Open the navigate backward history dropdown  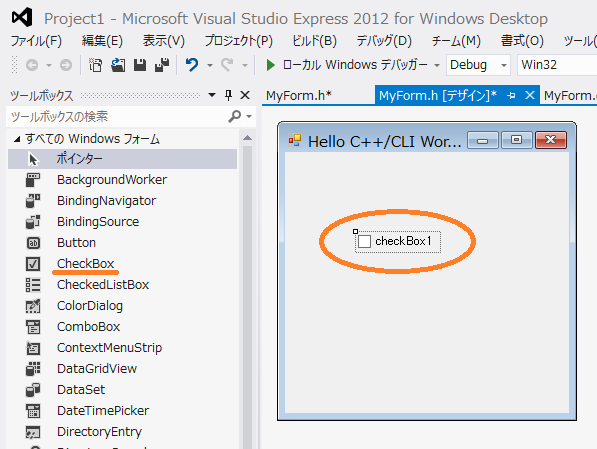(49, 66)
